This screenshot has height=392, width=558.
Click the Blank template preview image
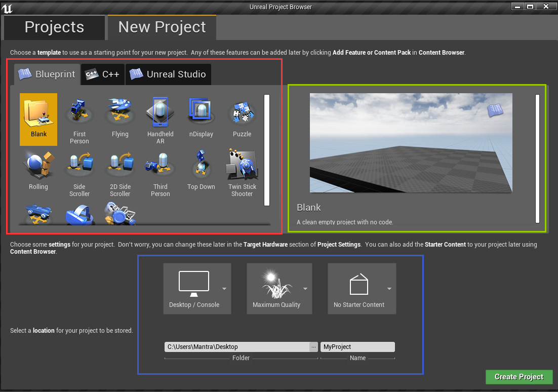coord(411,143)
